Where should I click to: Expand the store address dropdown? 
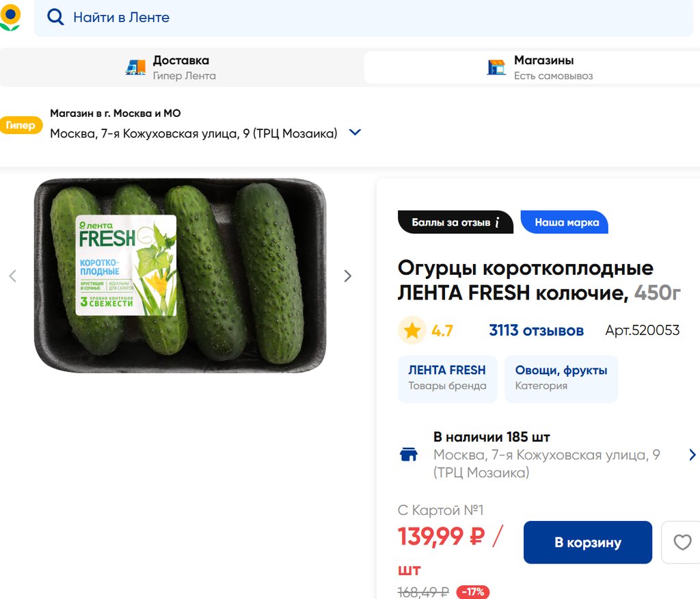point(355,133)
